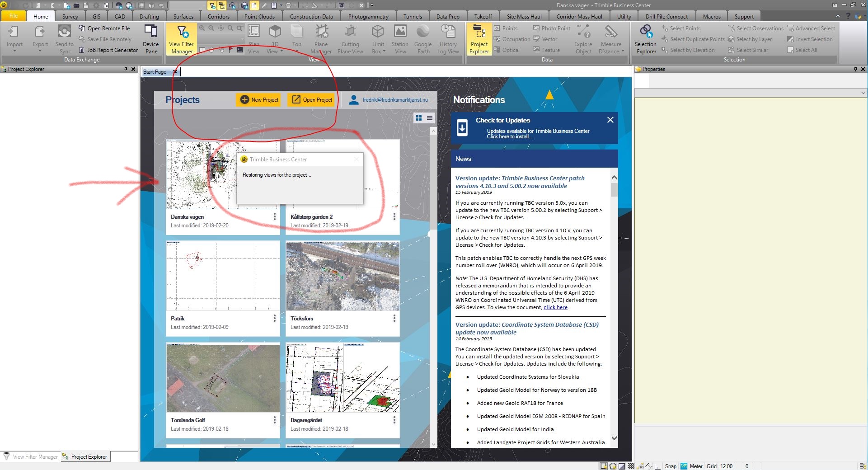Viewport: 868px width, 470px height.
Task: Switch projects to grid view
Action: click(x=419, y=118)
